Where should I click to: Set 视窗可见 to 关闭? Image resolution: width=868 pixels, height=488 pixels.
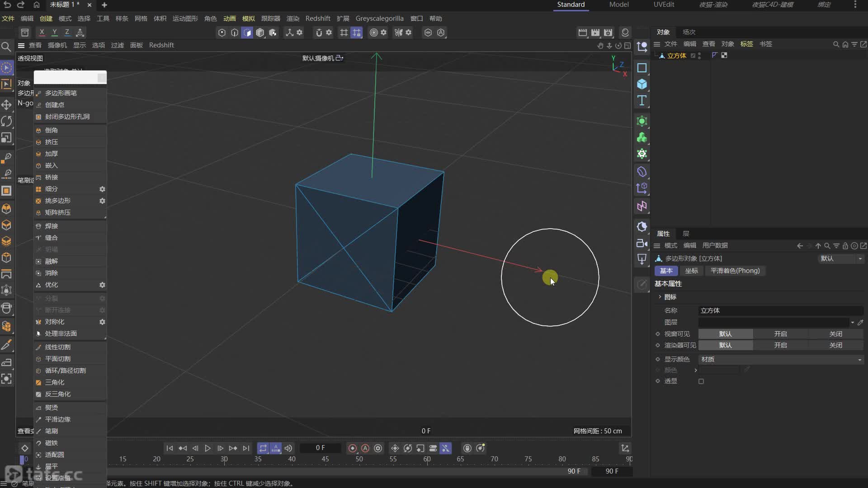(835, 334)
